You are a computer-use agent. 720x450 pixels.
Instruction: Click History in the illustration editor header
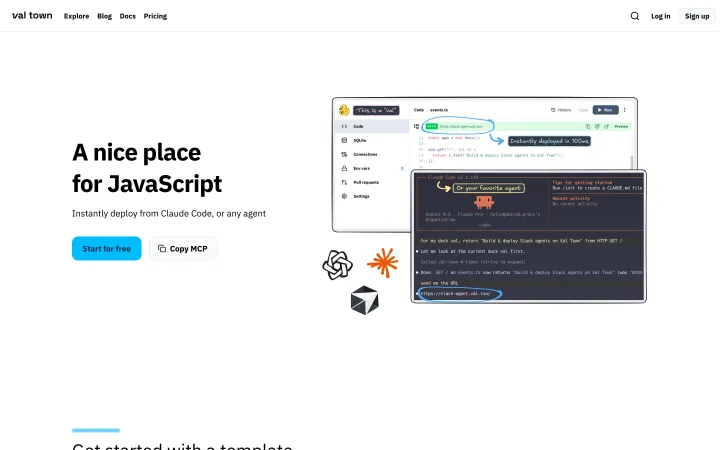click(561, 110)
